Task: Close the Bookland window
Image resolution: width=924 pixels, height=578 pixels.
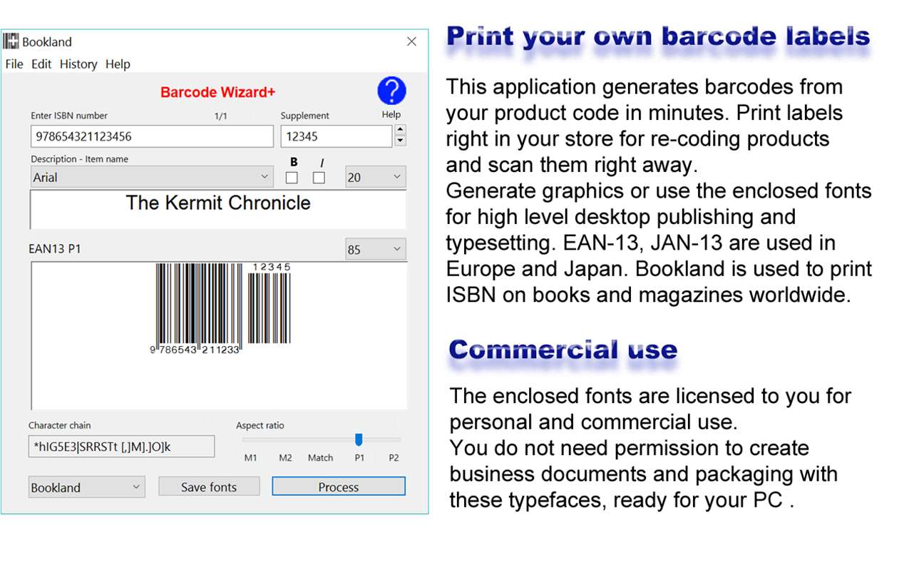Action: [411, 41]
